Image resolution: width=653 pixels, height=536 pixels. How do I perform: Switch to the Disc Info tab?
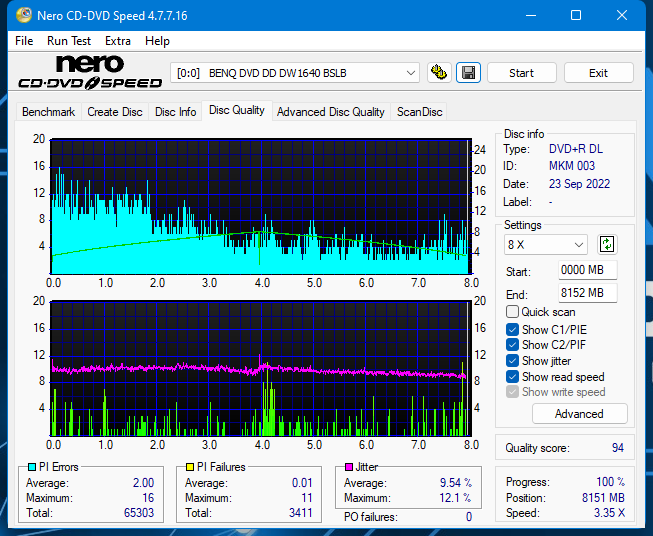tap(175, 112)
